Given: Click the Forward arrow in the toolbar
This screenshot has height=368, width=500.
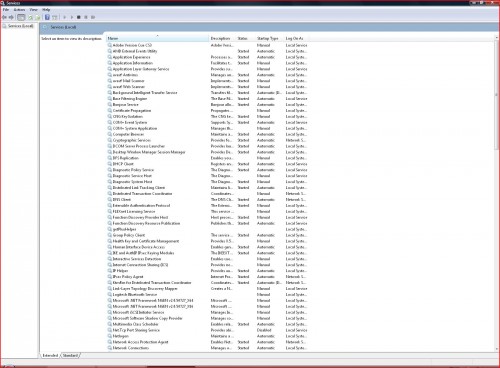Looking at the screenshot, I should [11, 17].
